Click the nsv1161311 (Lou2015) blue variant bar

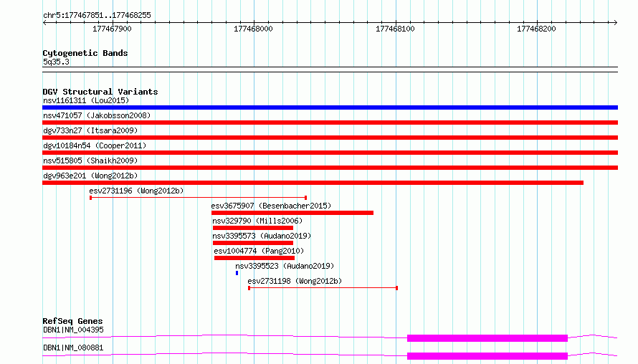[x=330, y=107]
